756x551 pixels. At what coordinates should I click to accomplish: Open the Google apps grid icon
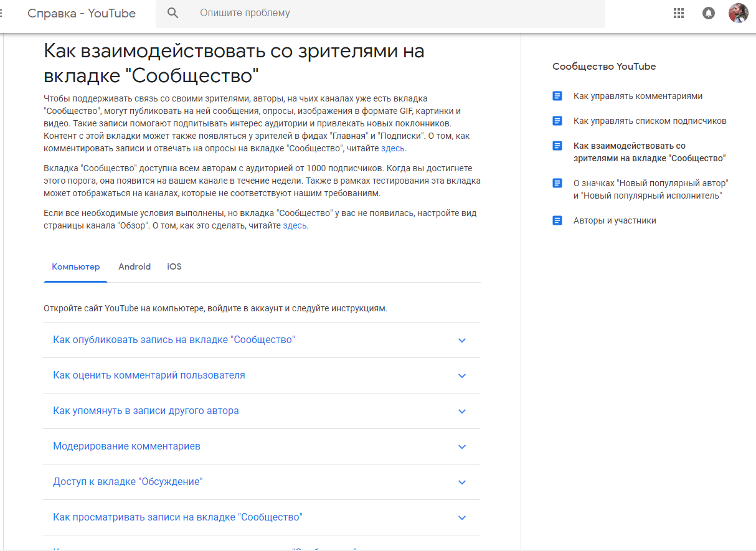[x=679, y=13]
